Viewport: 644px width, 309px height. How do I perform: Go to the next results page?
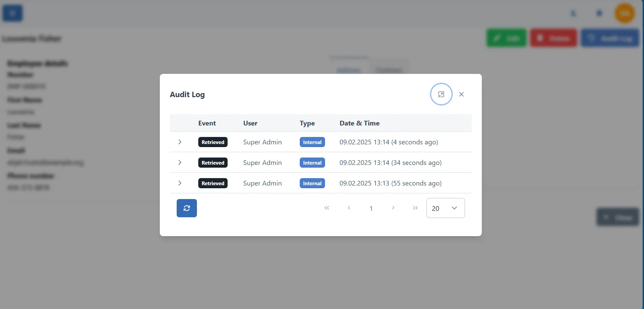click(x=393, y=208)
